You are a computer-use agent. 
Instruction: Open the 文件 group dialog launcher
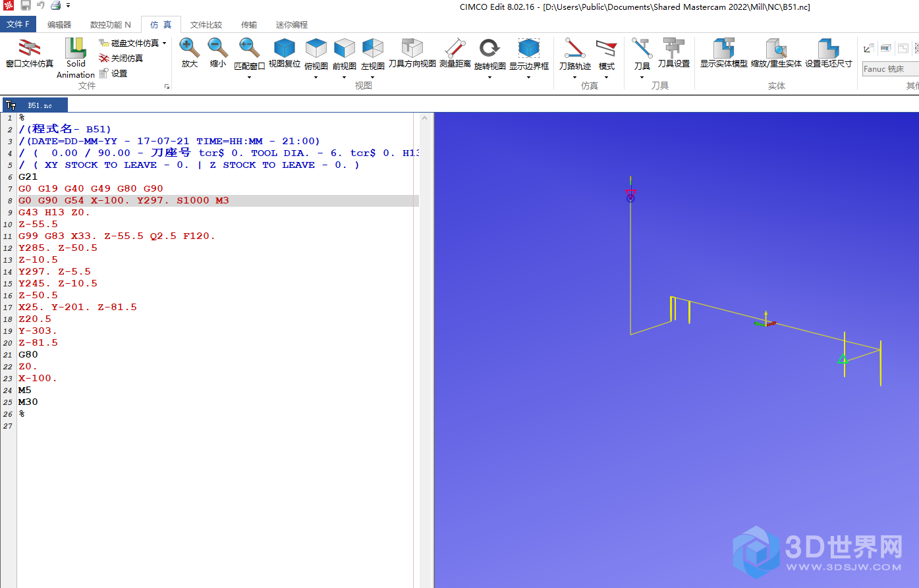click(167, 86)
